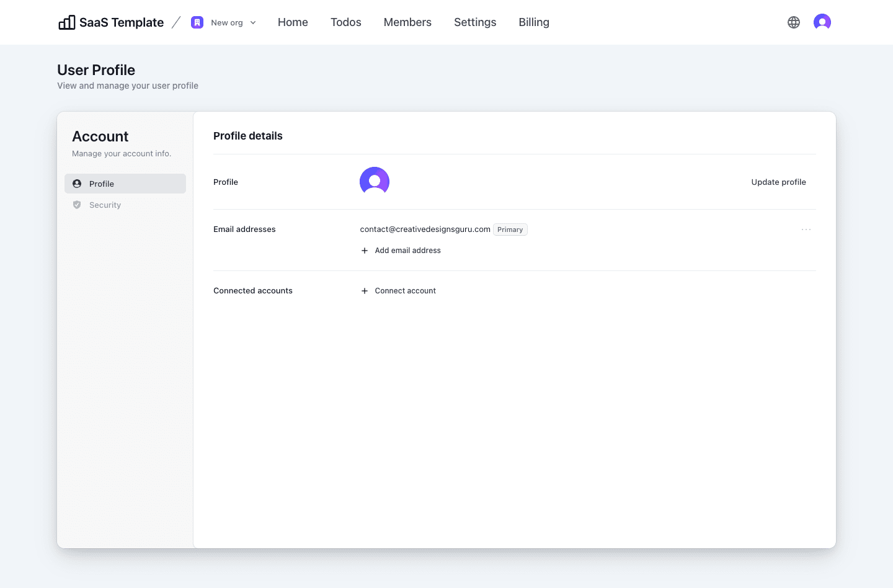Screen dimensions: 893x588
Task: Click the Security shield icon
Action: 76,205
